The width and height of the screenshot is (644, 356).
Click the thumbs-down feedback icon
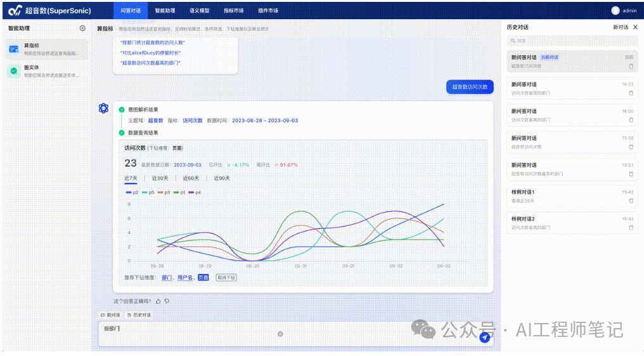click(167, 301)
